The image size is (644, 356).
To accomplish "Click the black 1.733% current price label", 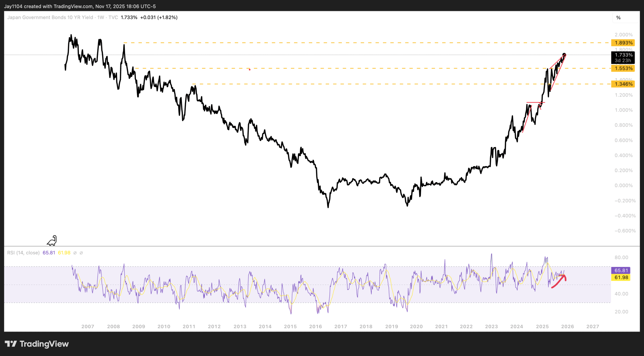I will (623, 57).
